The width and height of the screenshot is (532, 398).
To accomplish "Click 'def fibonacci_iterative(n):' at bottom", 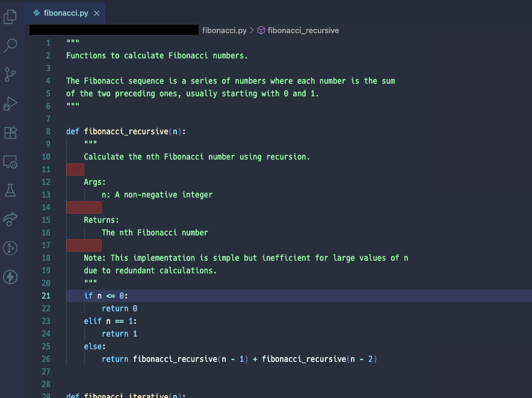I will click(x=126, y=395).
